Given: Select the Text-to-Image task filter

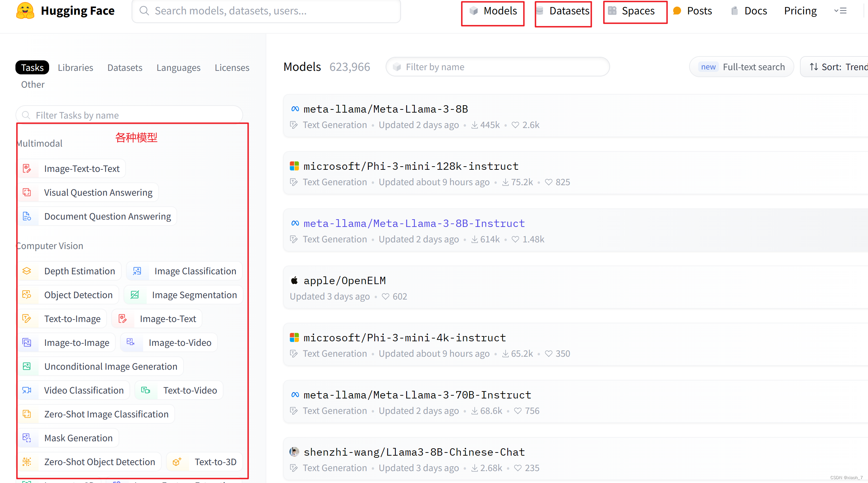Looking at the screenshot, I should pos(72,319).
